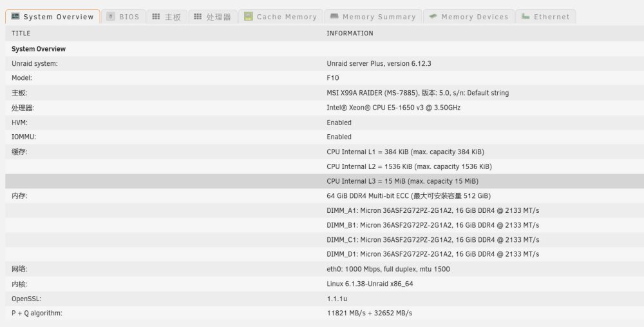Switch to the Cache Memory tab
The height and width of the screenshot is (327, 644).
(281, 17)
